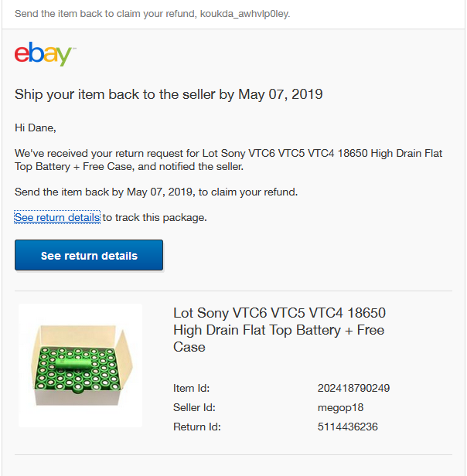Click the preheader line mentioning koukda_awhvlp0ley
Image resolution: width=467 pixels, height=476 pixels.
point(152,14)
